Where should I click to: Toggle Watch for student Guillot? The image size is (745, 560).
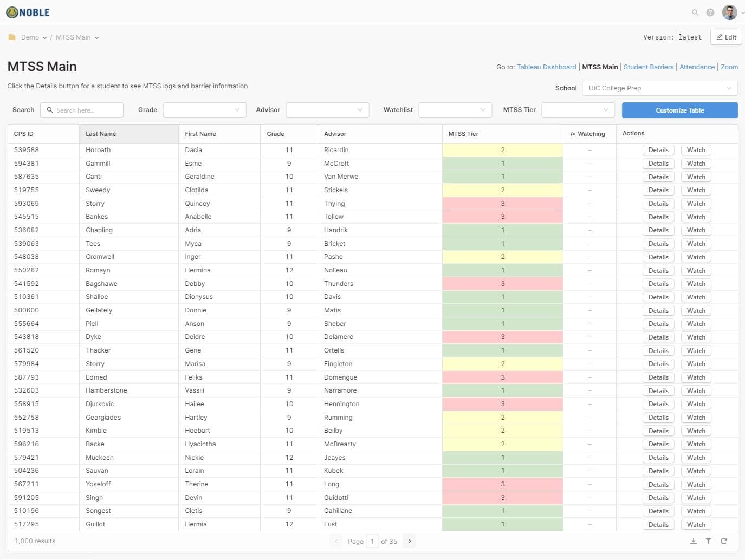[x=696, y=525]
